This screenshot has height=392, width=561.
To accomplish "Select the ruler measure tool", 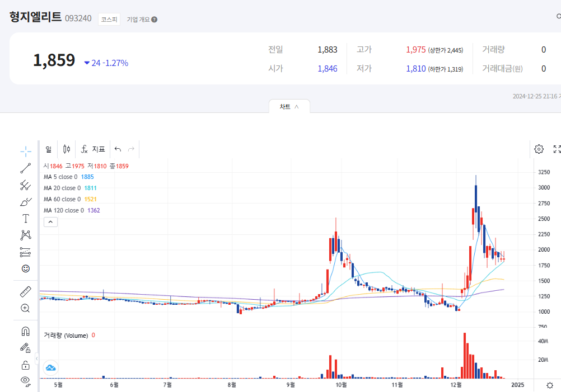I will point(25,292).
